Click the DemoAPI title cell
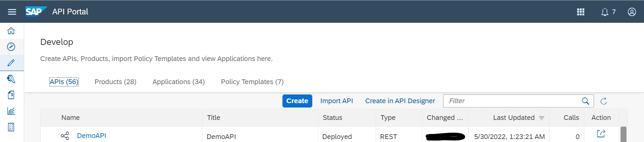The width and height of the screenshot is (644, 142). 221,137
